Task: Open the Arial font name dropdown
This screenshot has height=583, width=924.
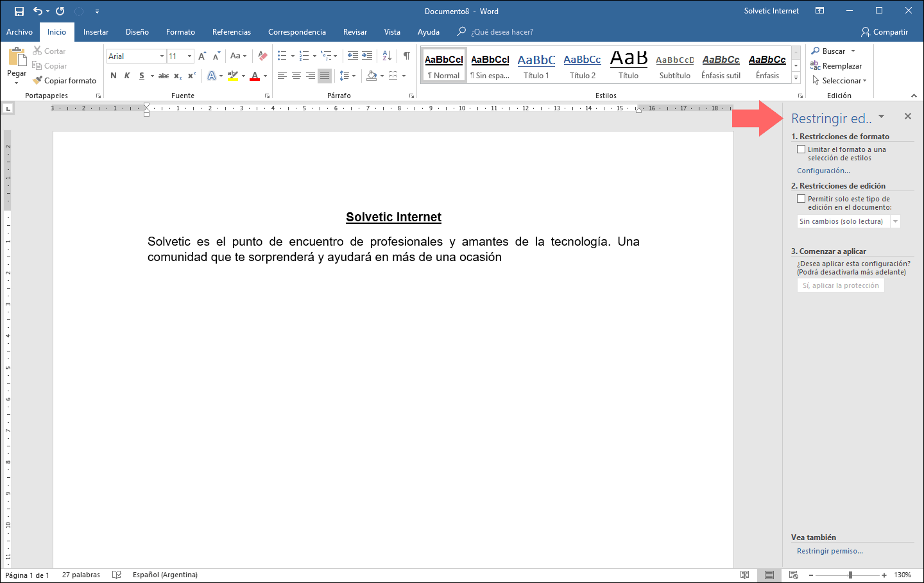Action: tap(162, 56)
